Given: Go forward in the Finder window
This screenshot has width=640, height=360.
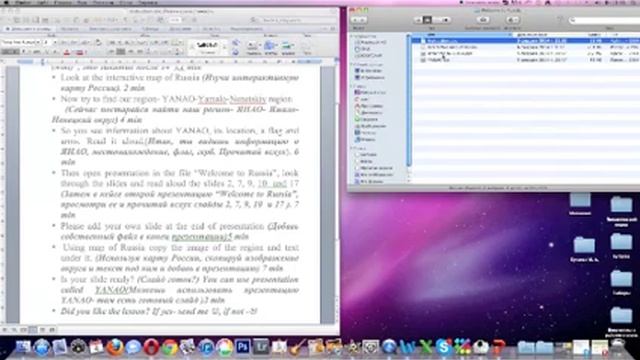Looking at the screenshot, I should pos(363,20).
